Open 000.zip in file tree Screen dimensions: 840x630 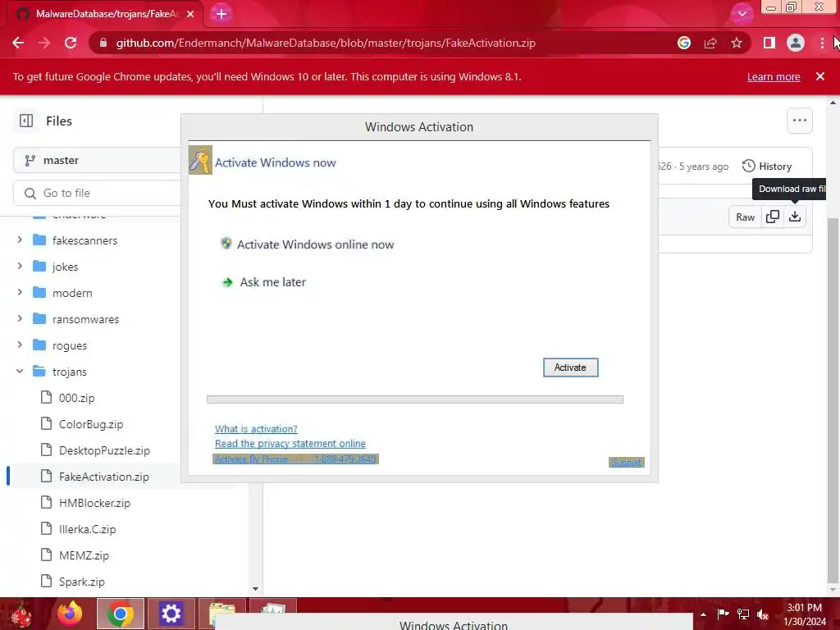(x=76, y=398)
